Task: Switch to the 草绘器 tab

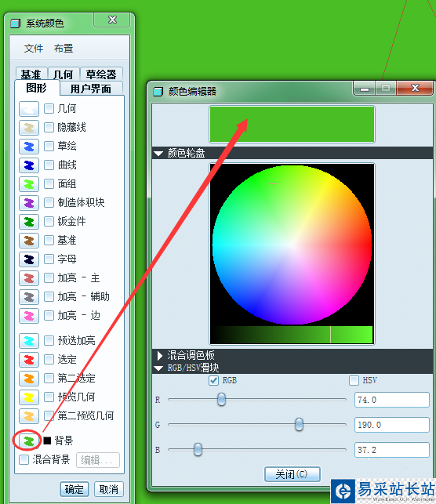Action: pos(101,74)
